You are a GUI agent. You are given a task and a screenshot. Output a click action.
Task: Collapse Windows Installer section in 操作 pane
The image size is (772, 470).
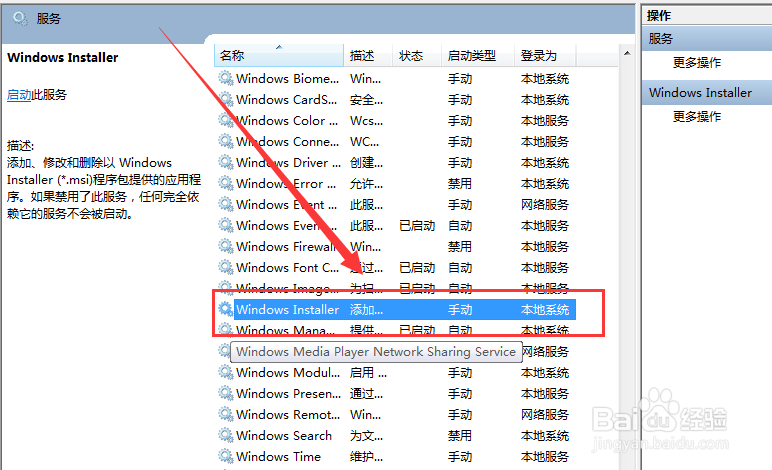point(707,93)
